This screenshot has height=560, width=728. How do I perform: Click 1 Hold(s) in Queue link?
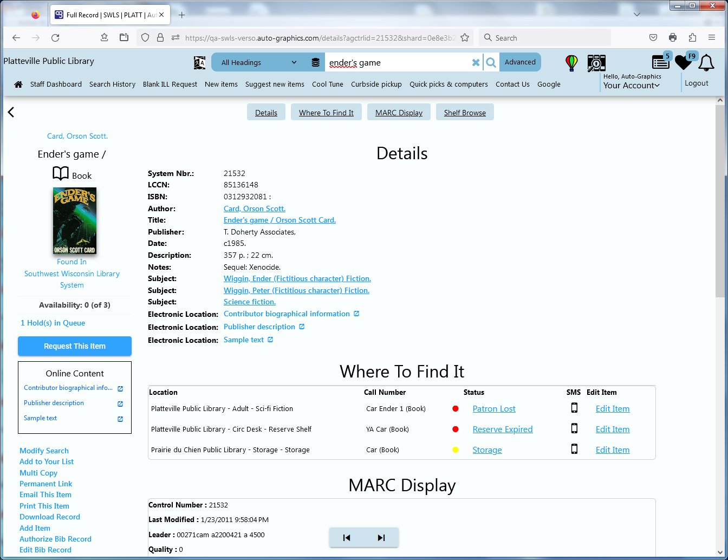[x=53, y=323]
